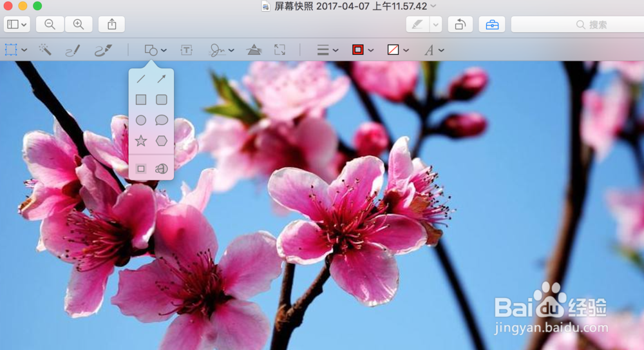This screenshot has width=644, height=350.
Task: Click the line style icon
Action: (323, 50)
